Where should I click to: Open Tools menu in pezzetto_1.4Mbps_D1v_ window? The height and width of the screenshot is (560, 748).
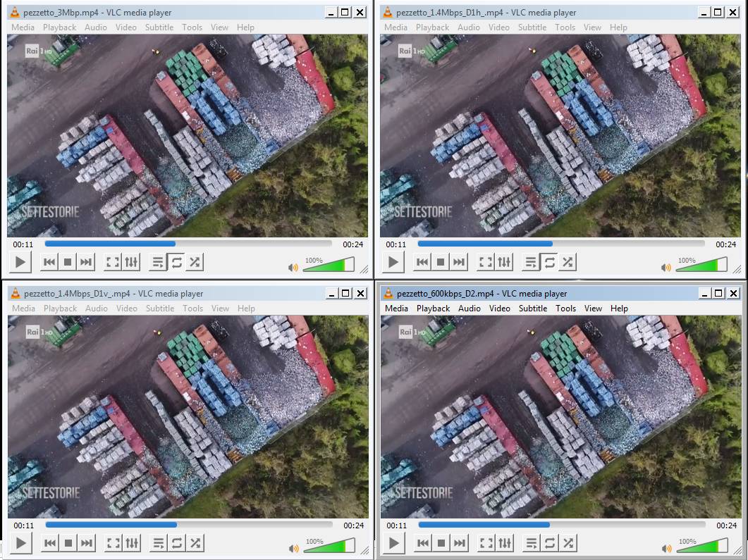click(192, 309)
